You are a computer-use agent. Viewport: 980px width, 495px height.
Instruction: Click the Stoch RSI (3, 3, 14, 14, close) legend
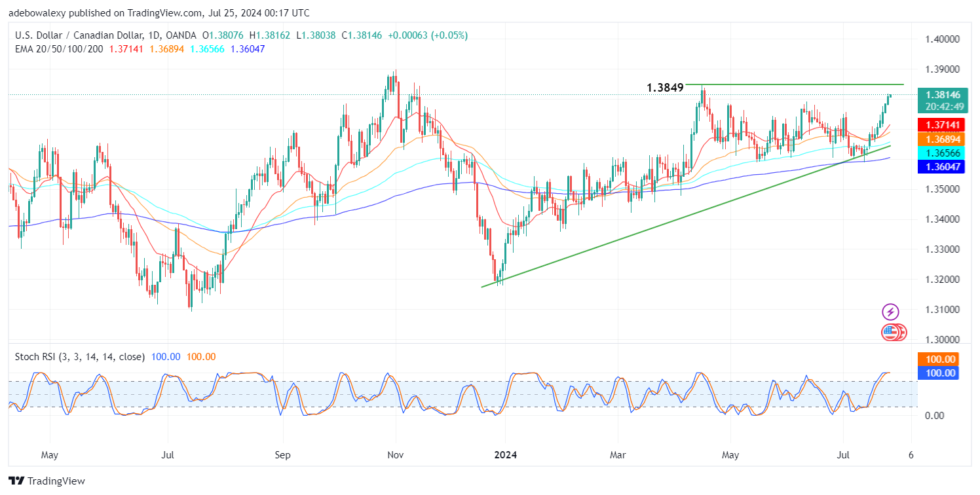[x=81, y=357]
